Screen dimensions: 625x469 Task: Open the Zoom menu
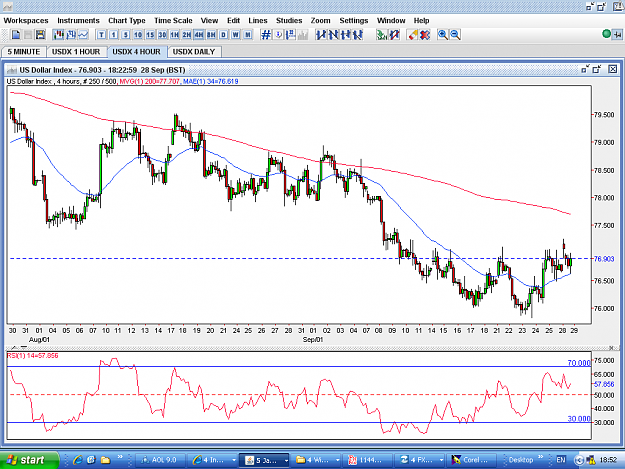point(320,21)
